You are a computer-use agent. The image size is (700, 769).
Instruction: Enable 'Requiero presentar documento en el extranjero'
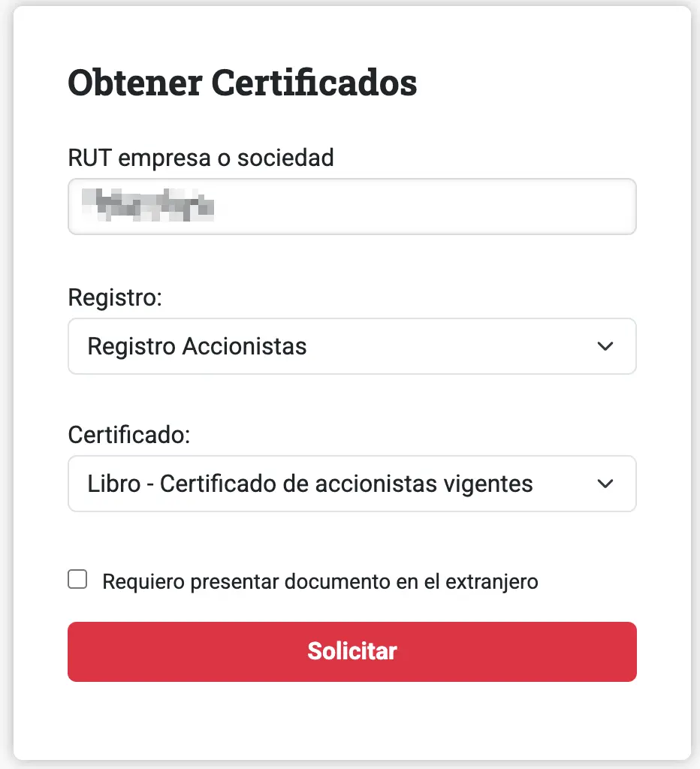pyautogui.click(x=77, y=579)
